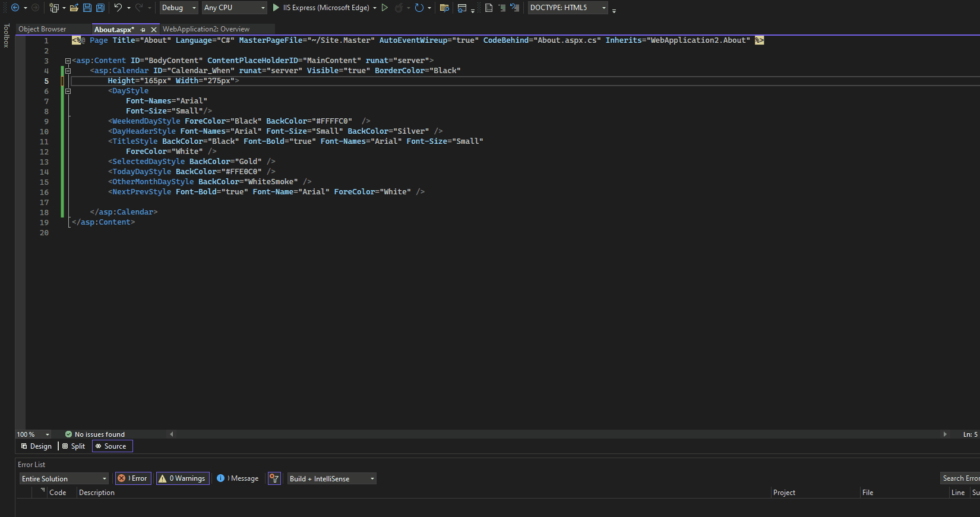
Task: Click Start Without Debugging outline play icon
Action: tap(385, 8)
